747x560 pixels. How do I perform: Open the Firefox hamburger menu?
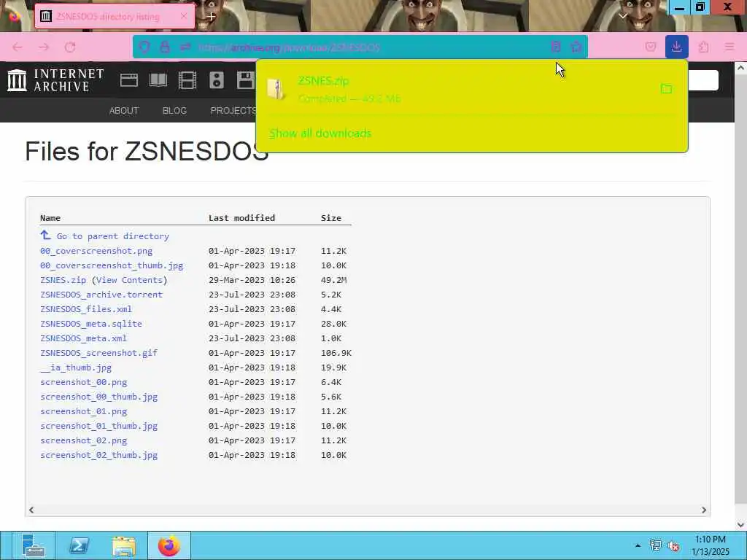pyautogui.click(x=729, y=47)
